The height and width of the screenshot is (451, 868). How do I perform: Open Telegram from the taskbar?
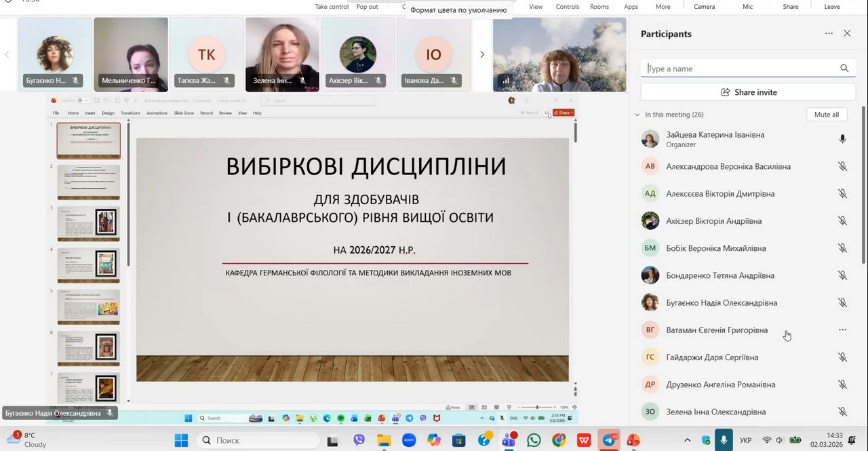coord(611,440)
